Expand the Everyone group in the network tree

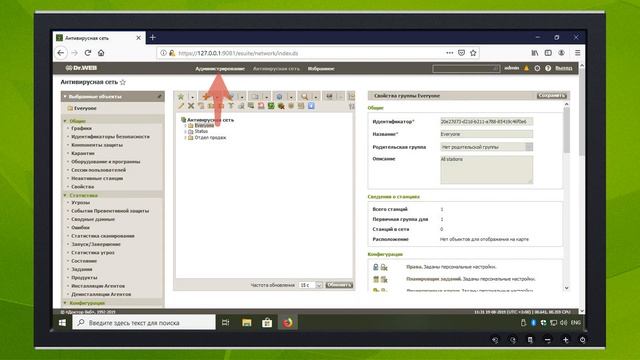[185, 126]
